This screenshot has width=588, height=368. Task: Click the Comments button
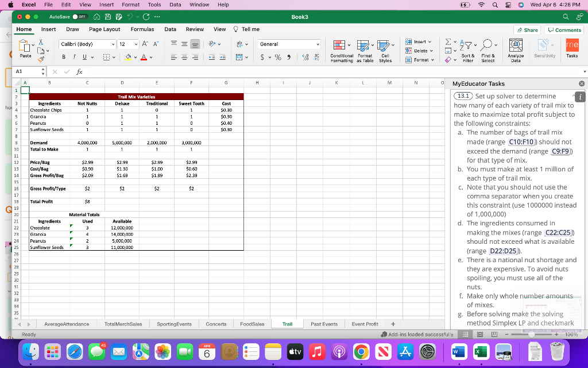tap(563, 29)
